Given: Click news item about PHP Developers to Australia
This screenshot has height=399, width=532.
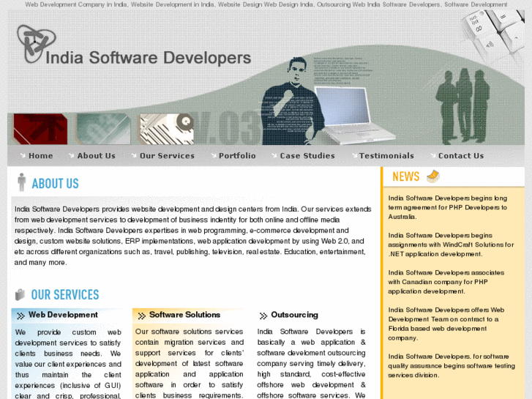Looking at the screenshot, I should (448, 207).
